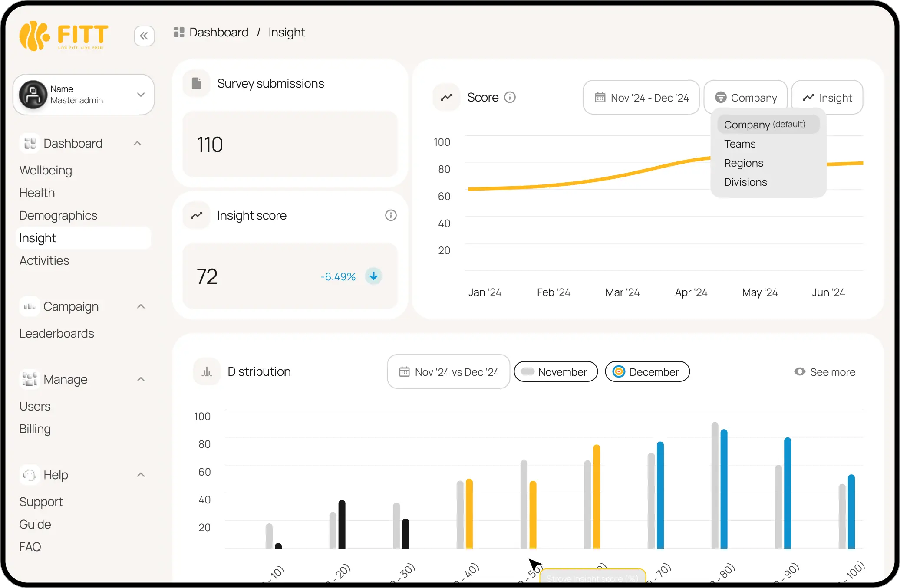The height and width of the screenshot is (588, 900).
Task: Toggle the November series pill
Action: 555,372
